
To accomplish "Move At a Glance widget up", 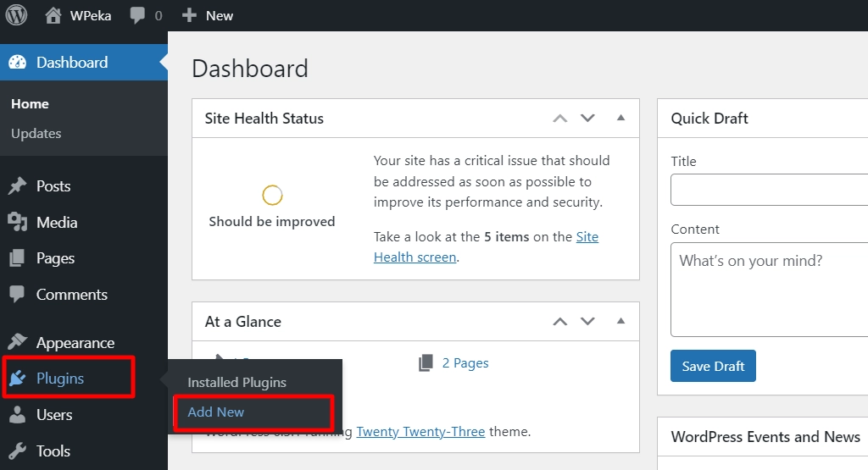I will [x=560, y=321].
